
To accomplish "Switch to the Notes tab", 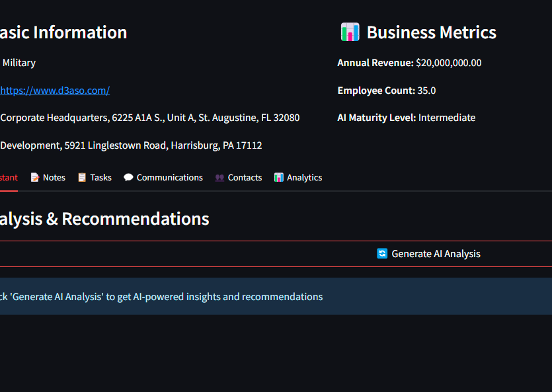I will click(x=54, y=178).
